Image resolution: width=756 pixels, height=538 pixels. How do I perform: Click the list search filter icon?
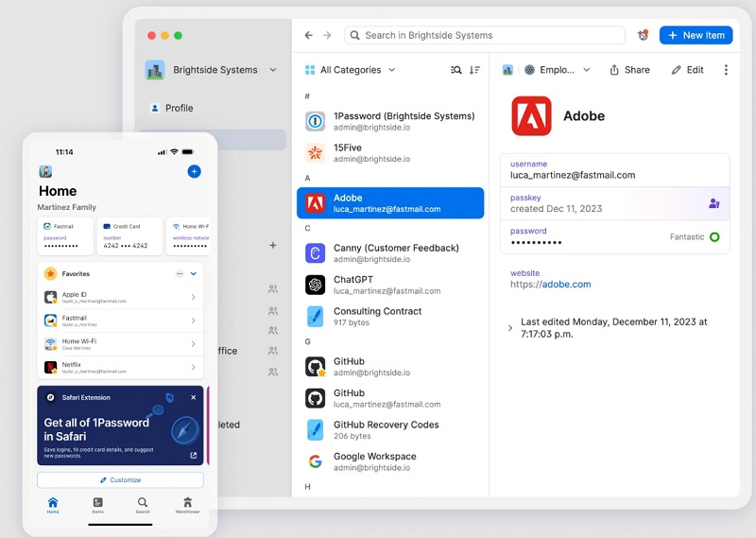[456, 70]
